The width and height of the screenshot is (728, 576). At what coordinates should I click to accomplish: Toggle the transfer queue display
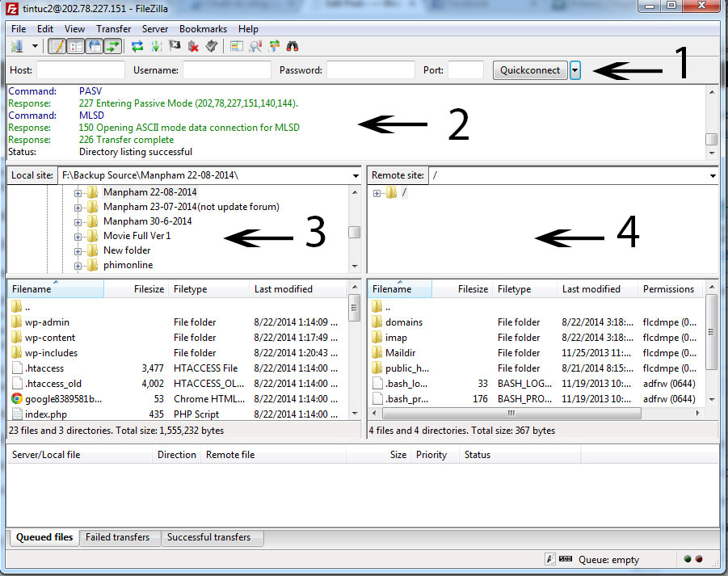coord(113,46)
